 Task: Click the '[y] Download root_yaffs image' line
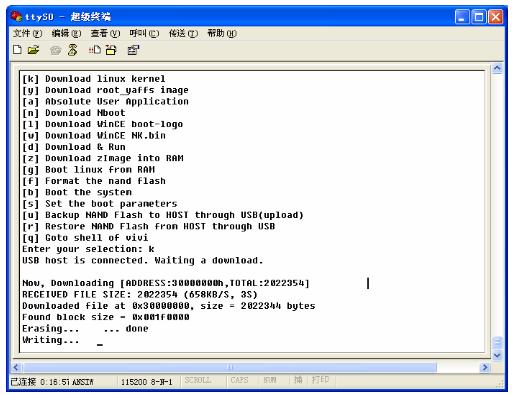[105, 90]
